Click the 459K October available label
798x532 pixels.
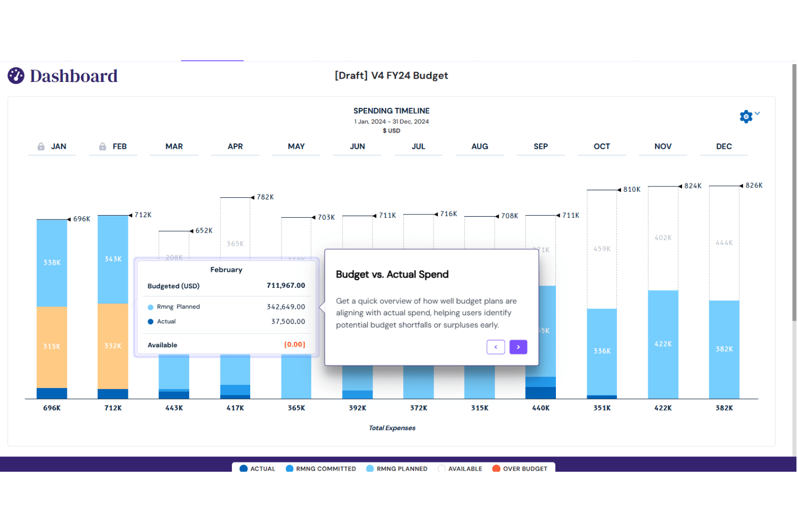[602, 249]
